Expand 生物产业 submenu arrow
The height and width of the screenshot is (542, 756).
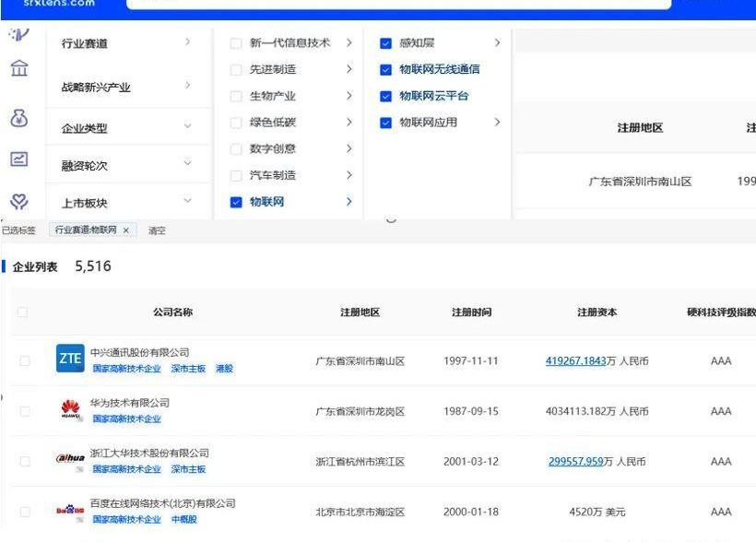(349, 96)
